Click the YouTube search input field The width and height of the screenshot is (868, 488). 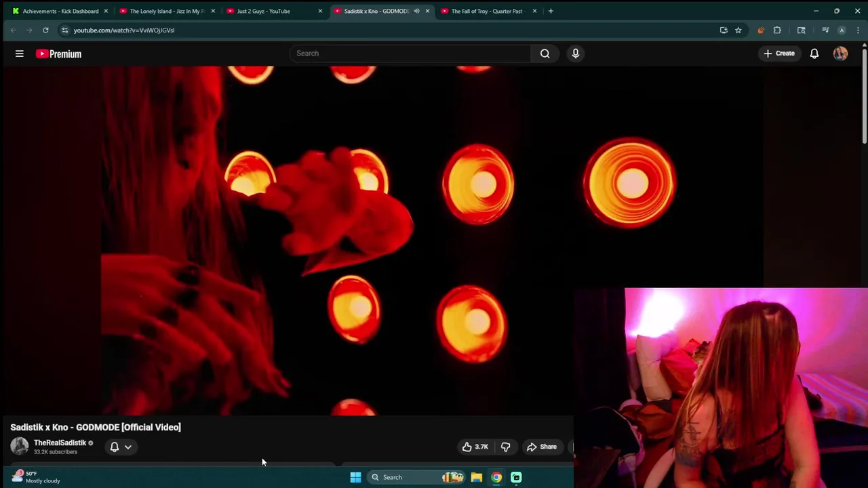pos(410,54)
